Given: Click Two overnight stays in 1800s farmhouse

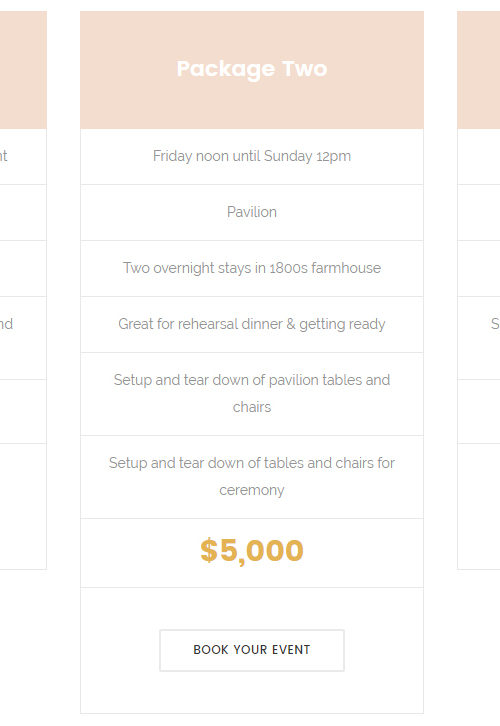Looking at the screenshot, I should click(x=252, y=268).
